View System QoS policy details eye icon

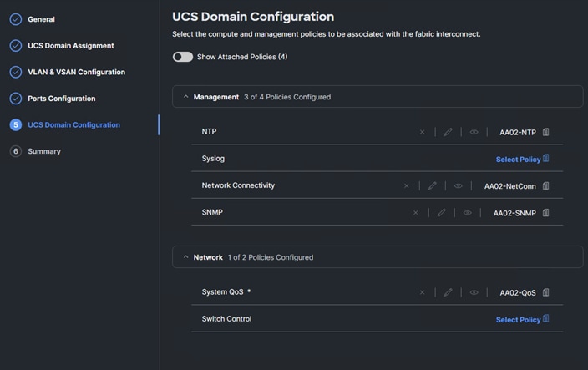click(x=474, y=293)
